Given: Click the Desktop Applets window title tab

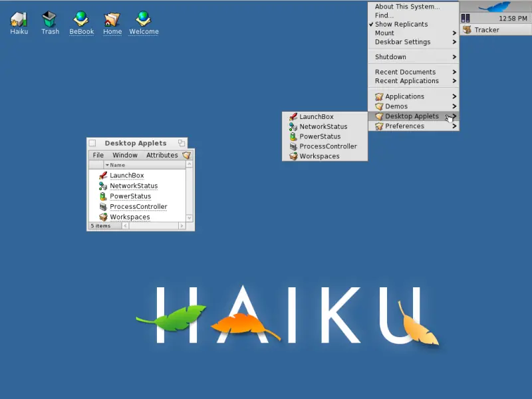Looking at the screenshot, I should click(x=137, y=143).
